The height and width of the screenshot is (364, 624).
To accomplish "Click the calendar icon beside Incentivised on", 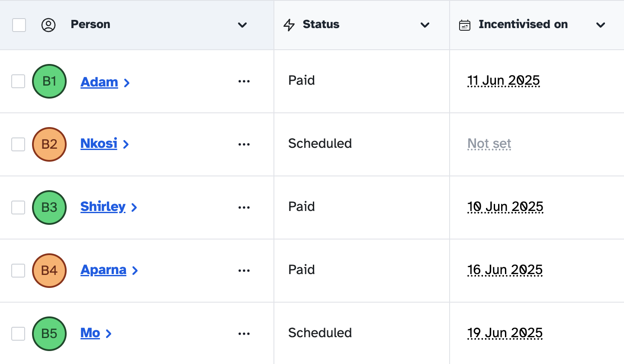I will [465, 25].
